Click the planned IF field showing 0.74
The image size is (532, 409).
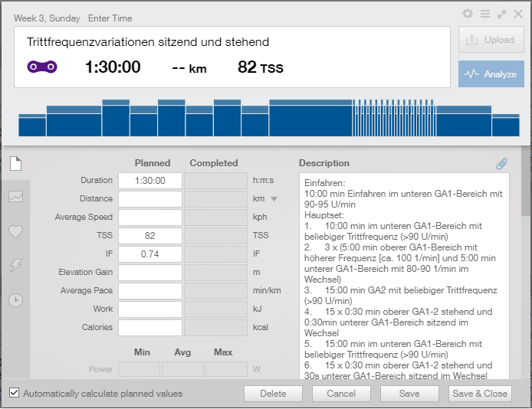tap(150, 254)
